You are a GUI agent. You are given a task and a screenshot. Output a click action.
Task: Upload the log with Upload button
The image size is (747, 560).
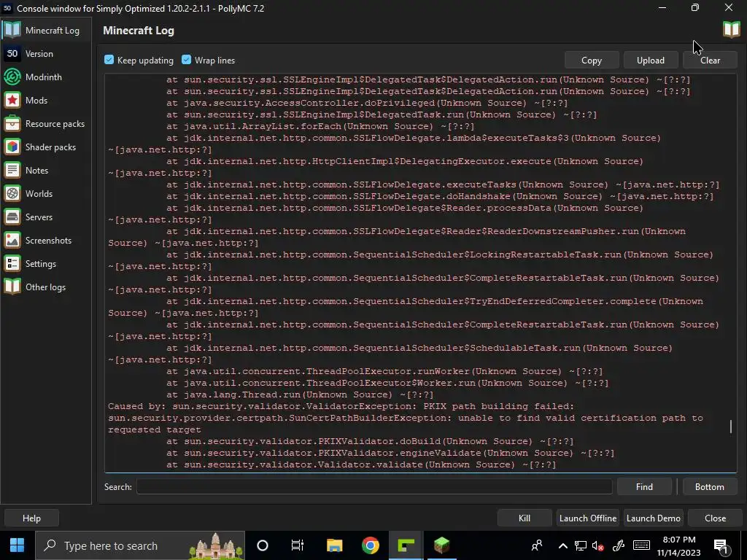651,61
